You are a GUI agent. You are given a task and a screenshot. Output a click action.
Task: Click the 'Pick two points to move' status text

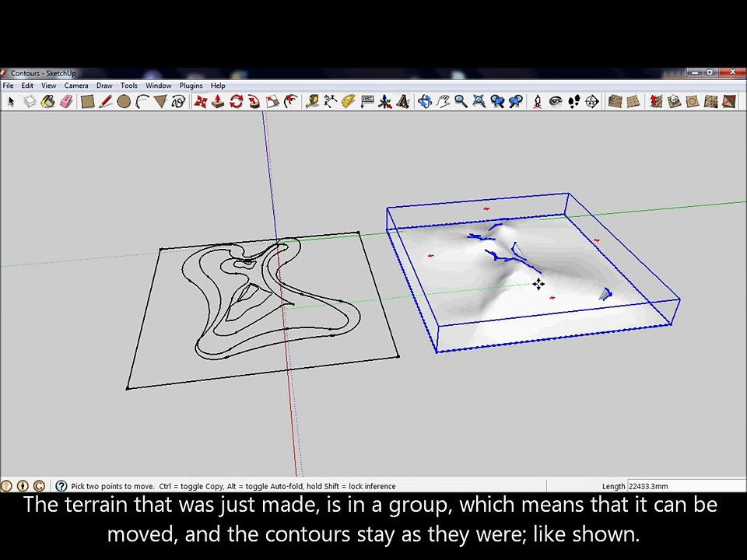pyautogui.click(x=113, y=486)
